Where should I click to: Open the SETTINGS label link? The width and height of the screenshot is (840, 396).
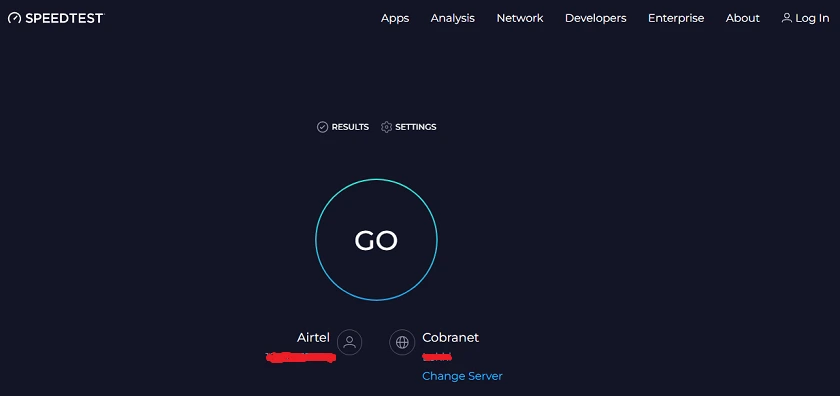tap(416, 127)
